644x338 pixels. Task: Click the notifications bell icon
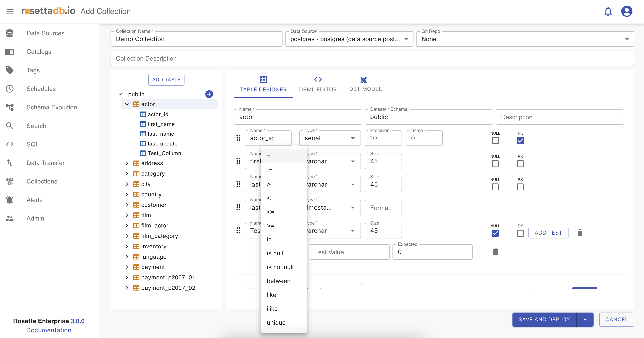pos(608,11)
